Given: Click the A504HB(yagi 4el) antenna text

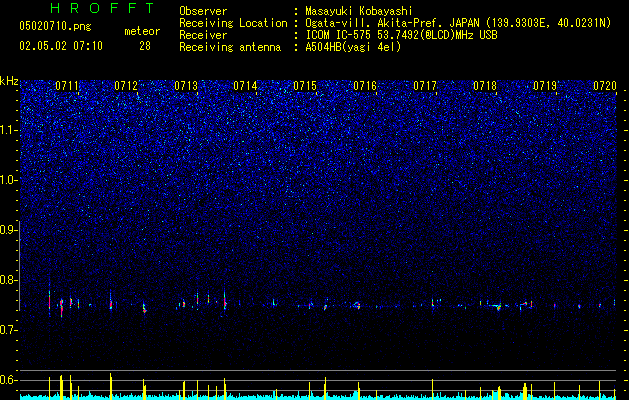Looking at the screenshot, I should 353,47.
